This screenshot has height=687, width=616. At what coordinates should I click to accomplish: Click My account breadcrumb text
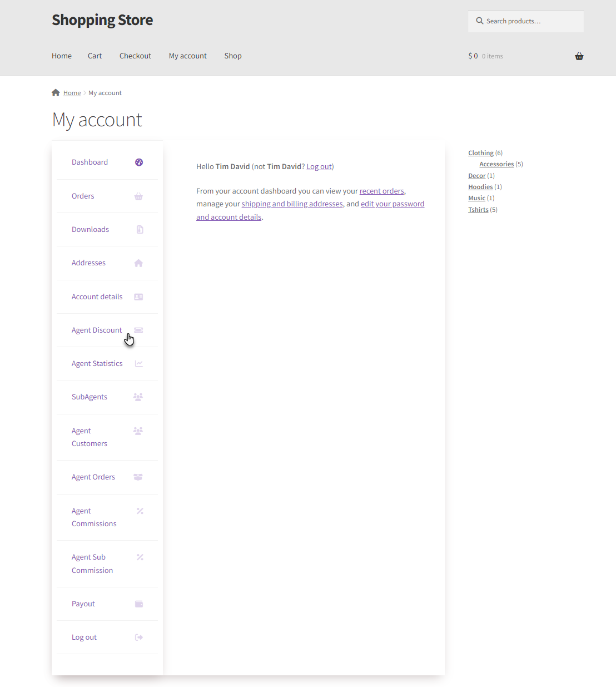(x=105, y=93)
